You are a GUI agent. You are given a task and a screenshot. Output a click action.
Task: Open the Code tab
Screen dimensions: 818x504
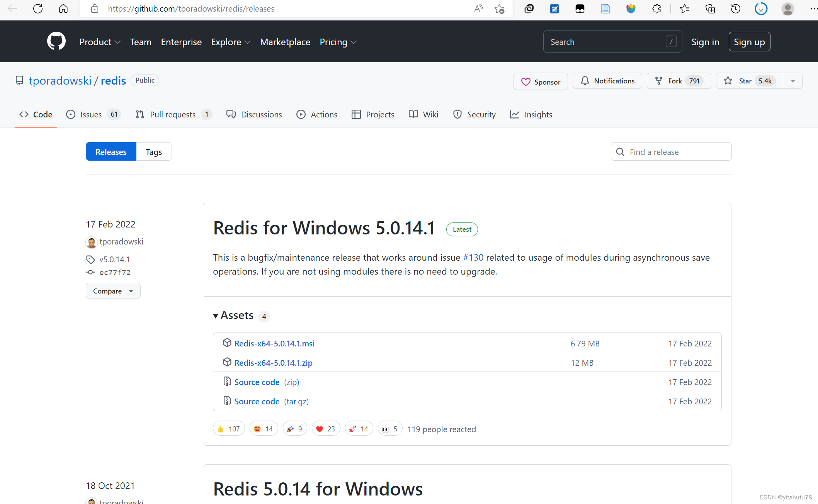tap(36, 114)
